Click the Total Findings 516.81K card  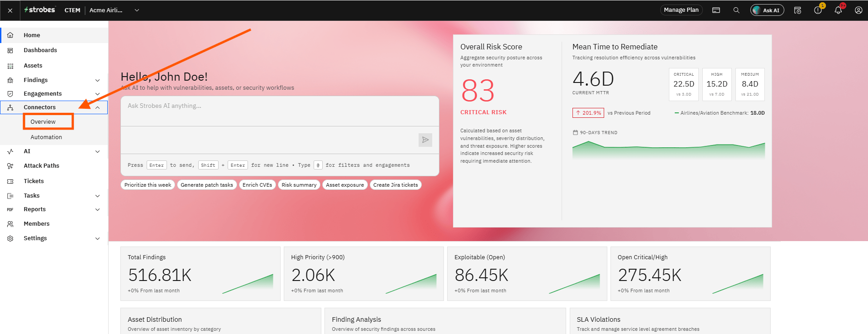[x=200, y=274]
